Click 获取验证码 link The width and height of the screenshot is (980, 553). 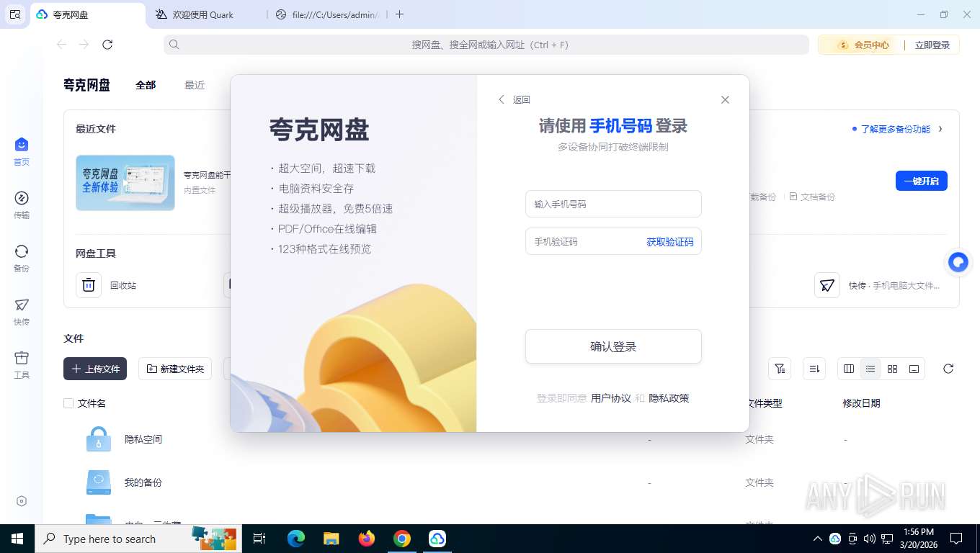[x=670, y=242]
